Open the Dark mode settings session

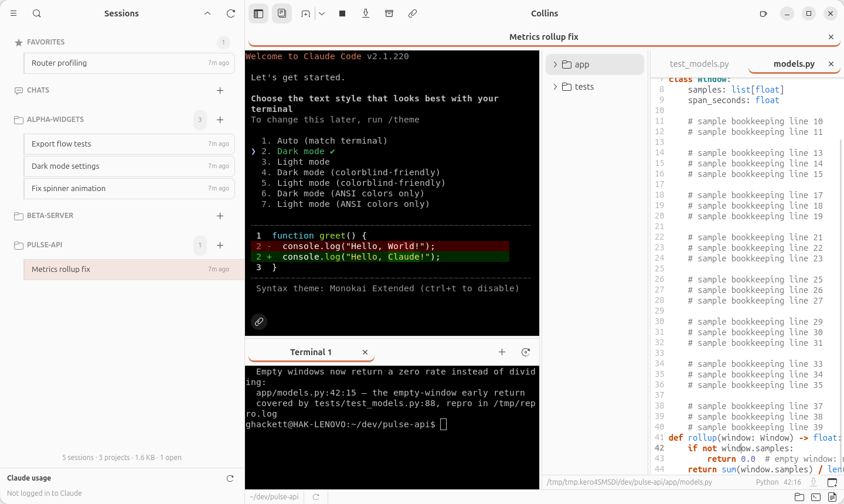point(130,166)
